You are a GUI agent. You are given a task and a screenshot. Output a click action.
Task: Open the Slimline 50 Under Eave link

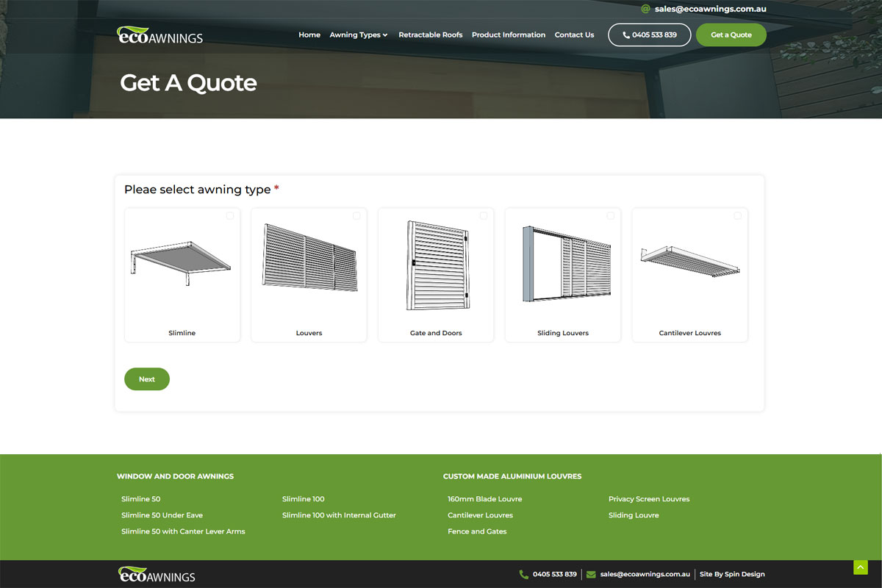[x=162, y=515]
